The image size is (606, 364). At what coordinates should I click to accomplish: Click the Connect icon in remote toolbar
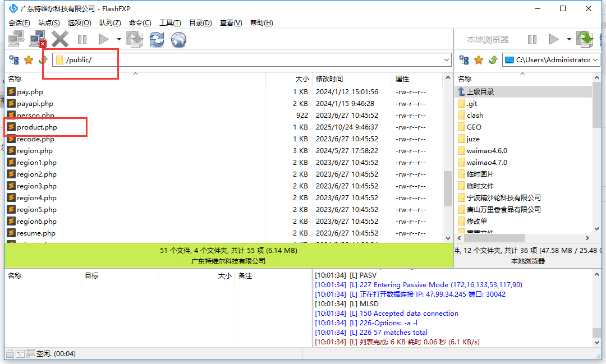16,39
